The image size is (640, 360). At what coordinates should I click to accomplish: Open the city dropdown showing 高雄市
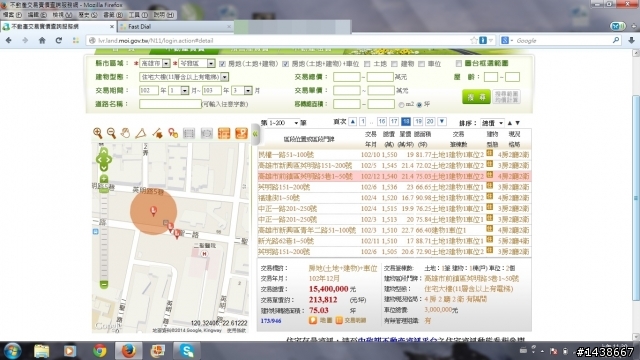(155, 64)
